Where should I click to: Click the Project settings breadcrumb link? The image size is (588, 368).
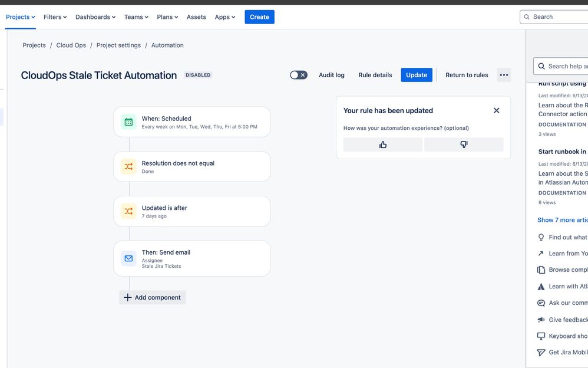pos(118,45)
